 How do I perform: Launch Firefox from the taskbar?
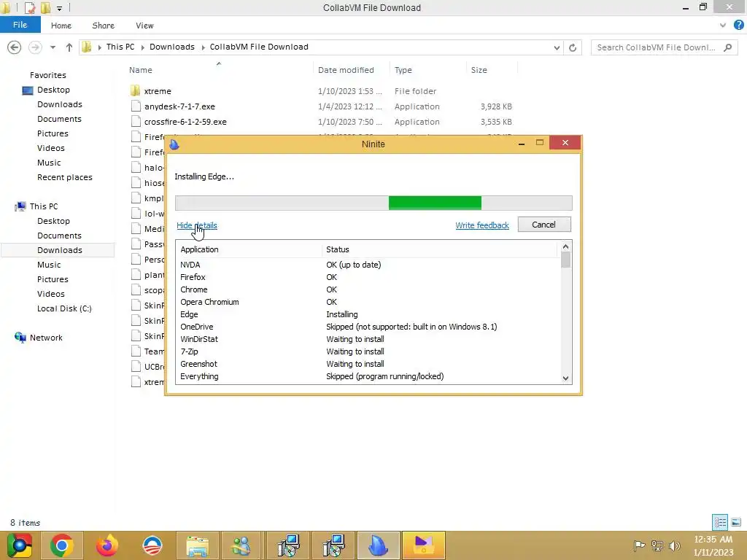point(107,545)
